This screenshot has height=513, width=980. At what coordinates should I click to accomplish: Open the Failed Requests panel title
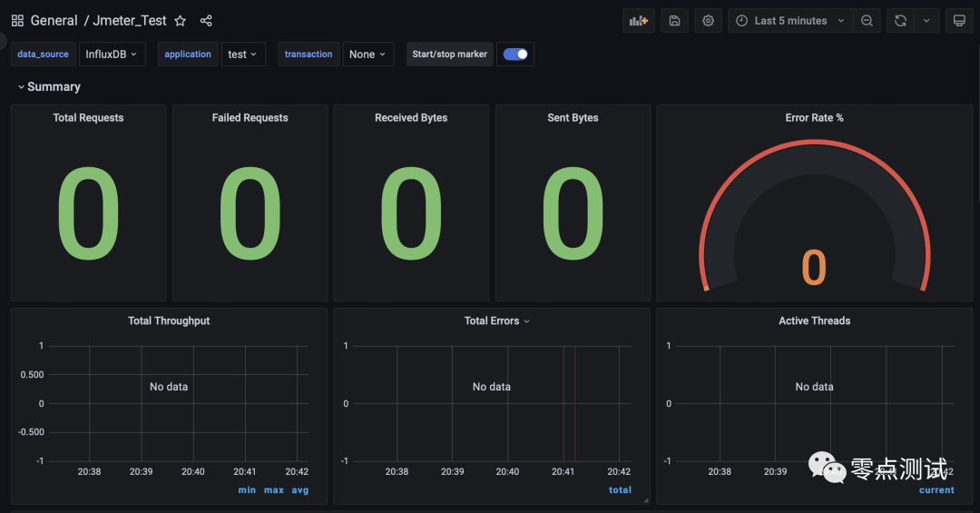pyautogui.click(x=250, y=118)
